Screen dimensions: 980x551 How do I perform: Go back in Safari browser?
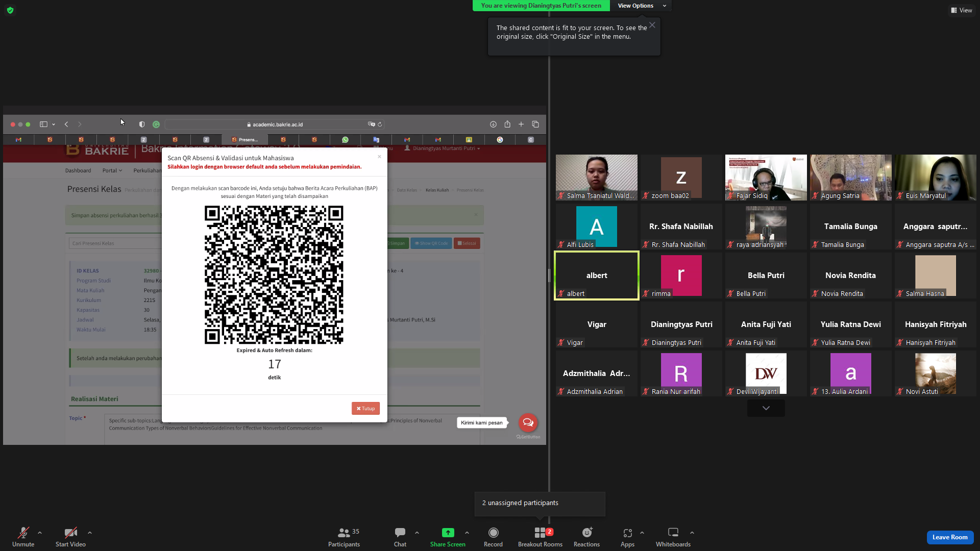pyautogui.click(x=66, y=124)
